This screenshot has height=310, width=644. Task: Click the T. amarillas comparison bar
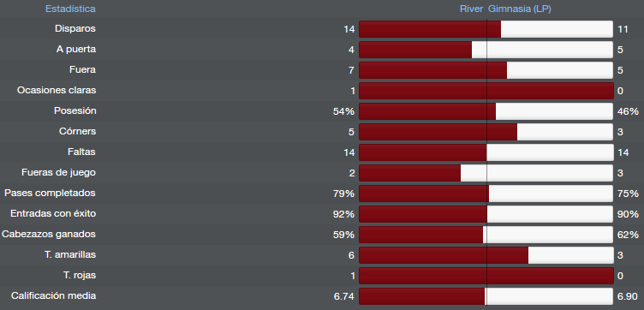tap(486, 255)
